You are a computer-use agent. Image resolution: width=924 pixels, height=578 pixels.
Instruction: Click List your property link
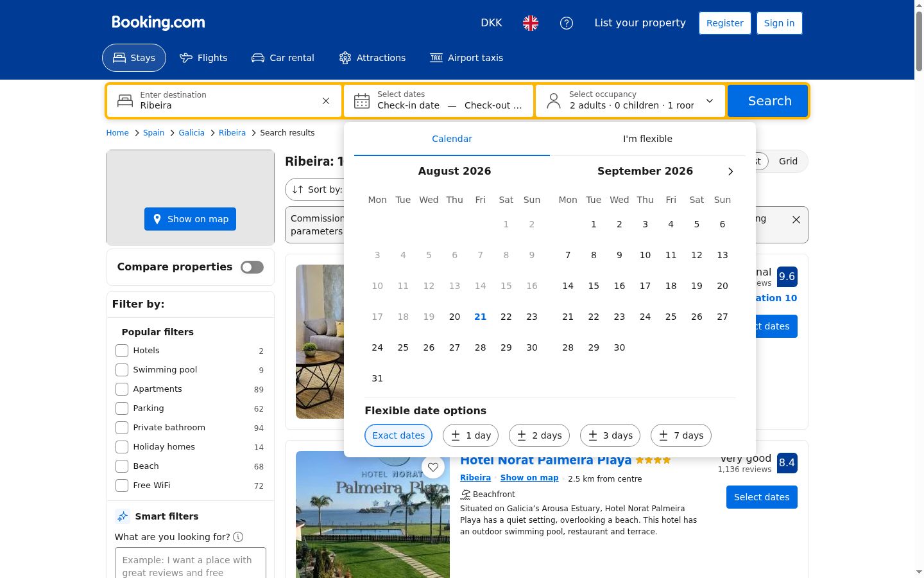click(x=640, y=23)
